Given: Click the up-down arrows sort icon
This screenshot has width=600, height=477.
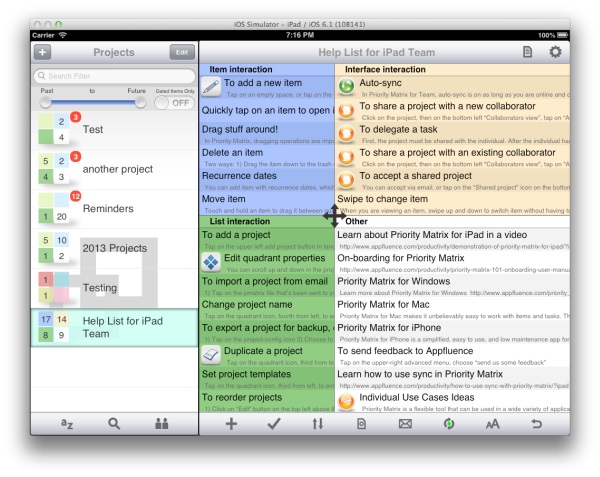Looking at the screenshot, I should pyautogui.click(x=318, y=424).
